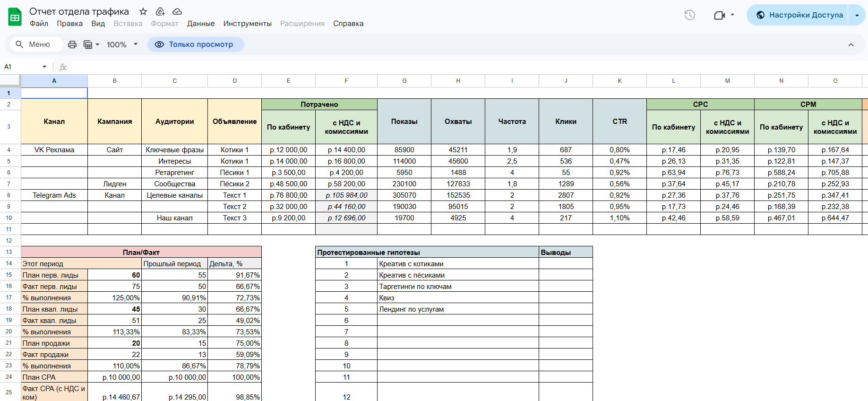Open the Справка menu
868x401 pixels.
coord(348,24)
